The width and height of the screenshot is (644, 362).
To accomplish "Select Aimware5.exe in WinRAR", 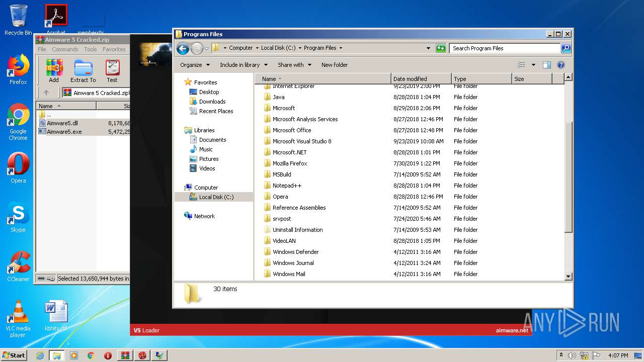I will pos(64,132).
